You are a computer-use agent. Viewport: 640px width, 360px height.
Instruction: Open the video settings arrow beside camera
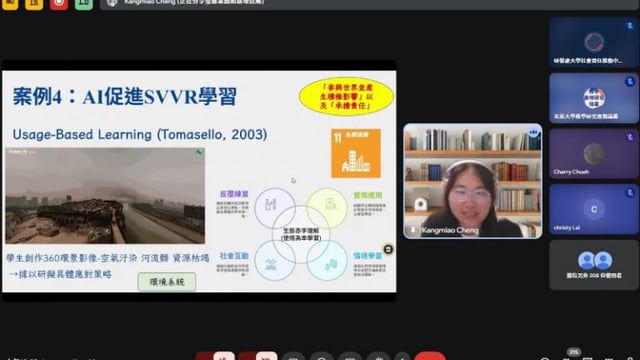pyautogui.click(x=247, y=356)
